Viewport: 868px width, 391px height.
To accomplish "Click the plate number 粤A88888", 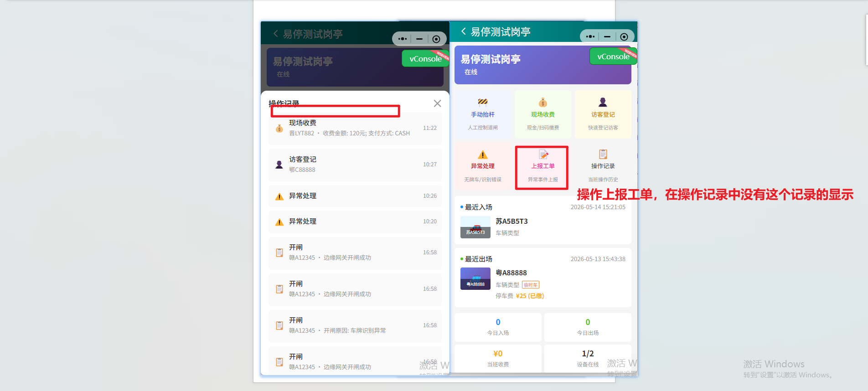I will tap(511, 273).
